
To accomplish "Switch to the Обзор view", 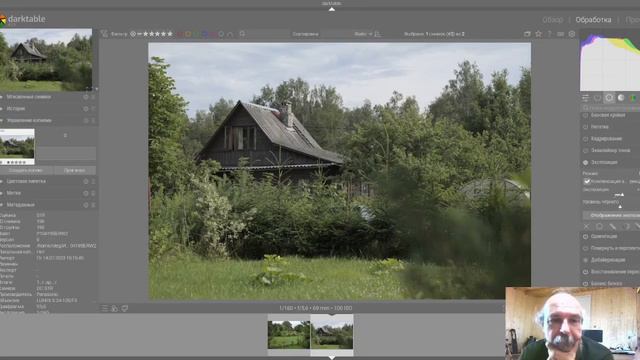I will tap(552, 20).
